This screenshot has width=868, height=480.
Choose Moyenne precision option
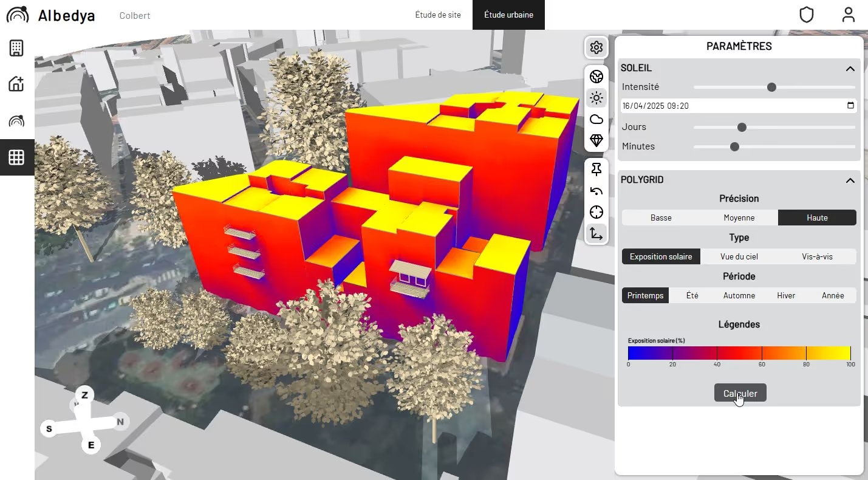tap(739, 218)
